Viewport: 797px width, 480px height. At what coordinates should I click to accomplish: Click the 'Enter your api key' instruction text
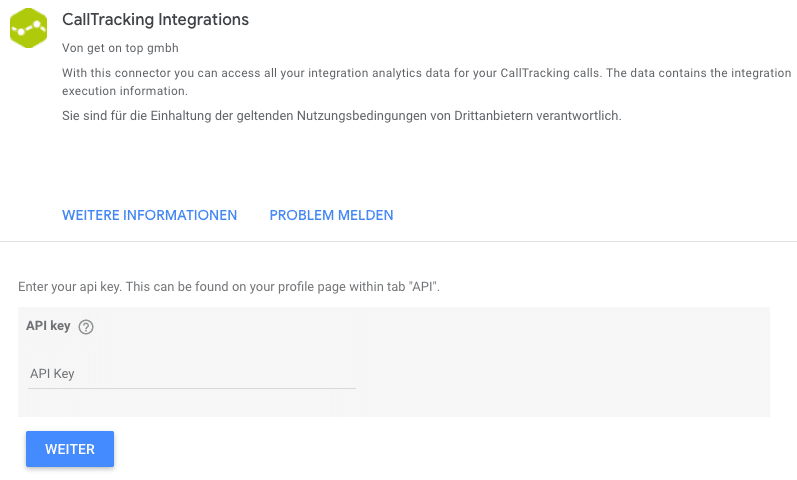click(229, 287)
